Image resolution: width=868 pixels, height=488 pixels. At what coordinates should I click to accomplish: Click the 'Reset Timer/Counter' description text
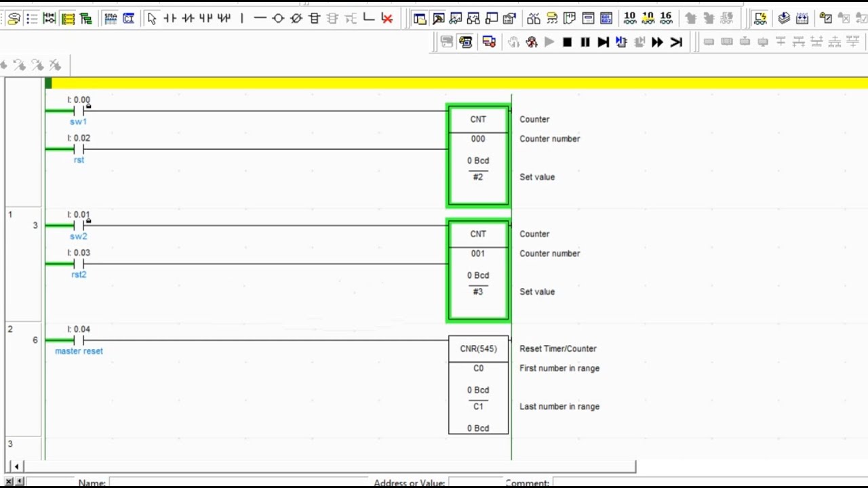[558, 348]
